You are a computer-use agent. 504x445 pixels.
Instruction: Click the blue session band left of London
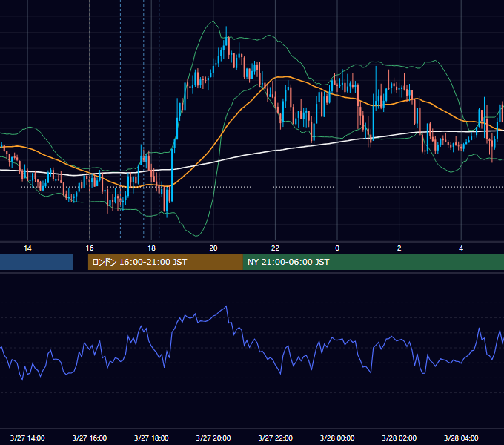[36, 262]
